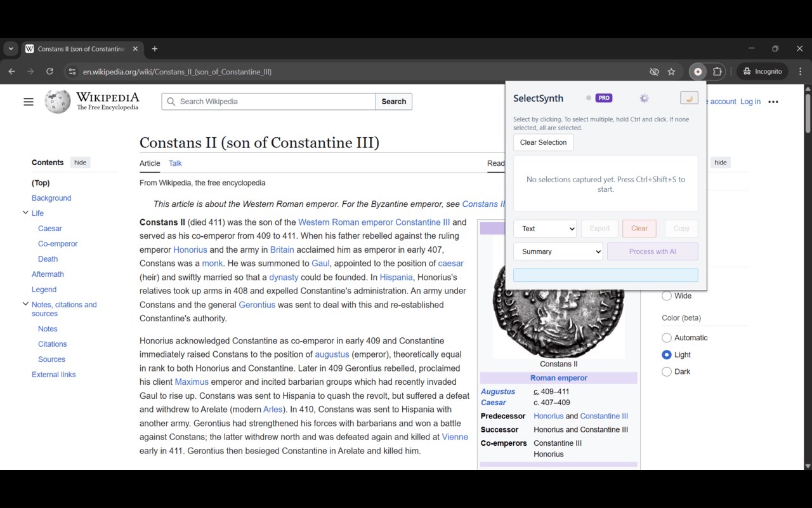Open the Maximus link

[x=192, y=382]
